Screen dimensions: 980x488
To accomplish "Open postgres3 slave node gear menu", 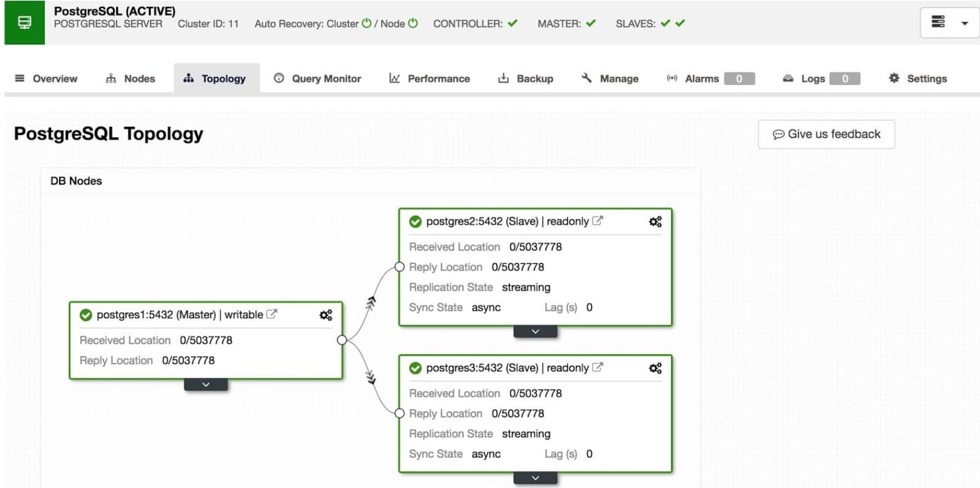I will 655,368.
